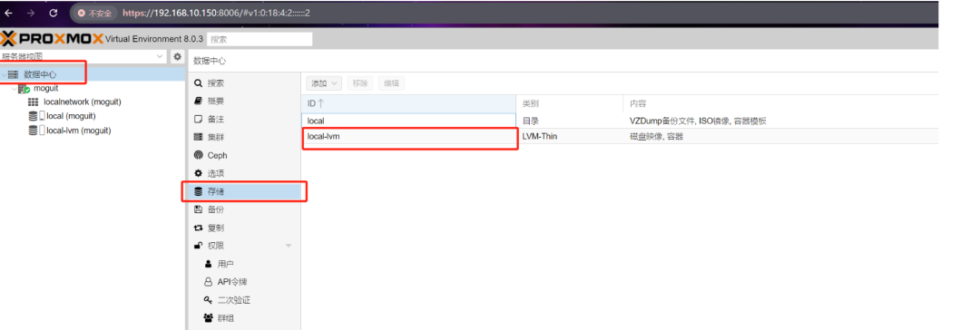
Task: Open the 备注 menu item
Action: (244, 119)
